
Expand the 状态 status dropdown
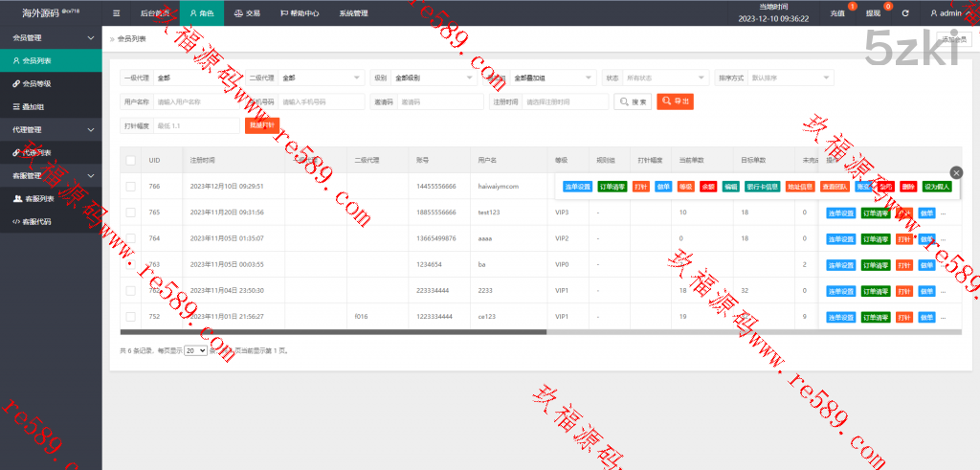coord(665,78)
